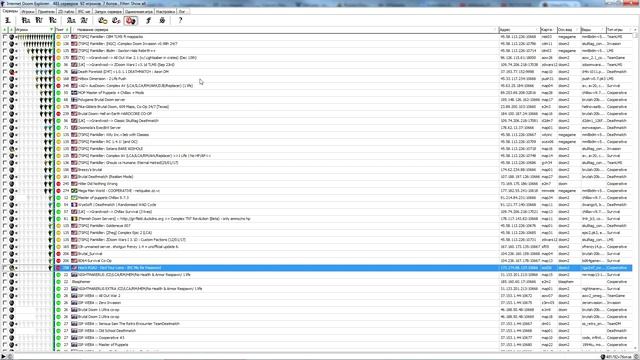This screenshot has width=640, height=360.
Task: Click the status bar skull icon at bottom right
Action: pos(602,357)
